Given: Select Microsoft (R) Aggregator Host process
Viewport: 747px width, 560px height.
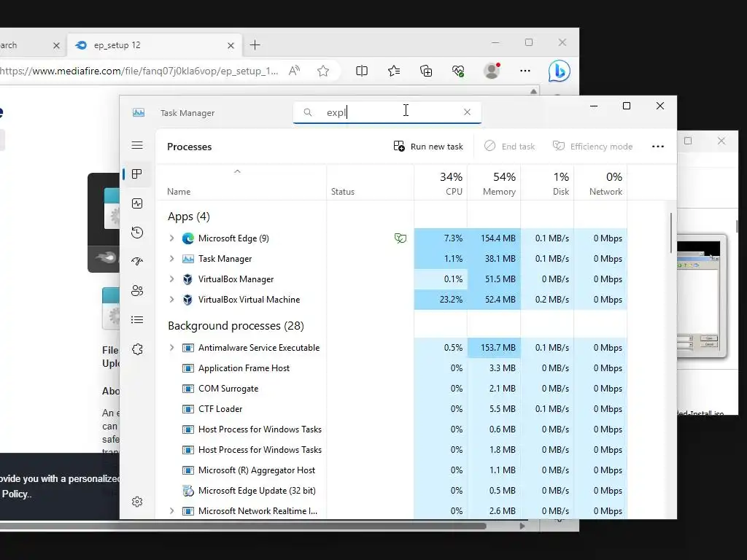Looking at the screenshot, I should pos(391,470).
